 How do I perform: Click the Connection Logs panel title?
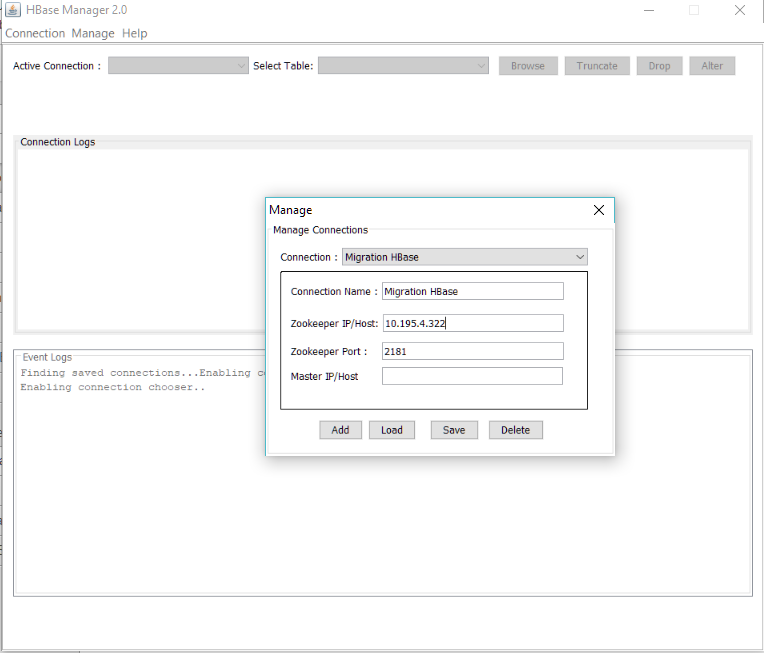[57, 142]
